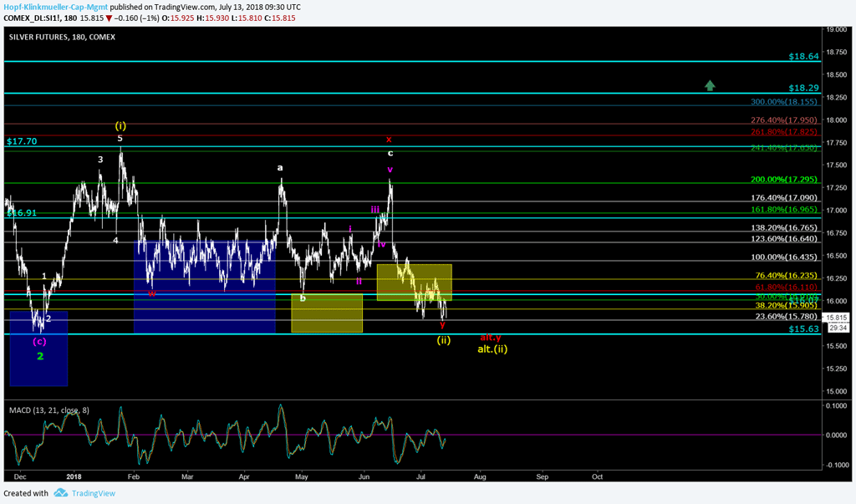Select the yellow box under wave b
Viewport: 856px width, 504px height.
[x=326, y=313]
